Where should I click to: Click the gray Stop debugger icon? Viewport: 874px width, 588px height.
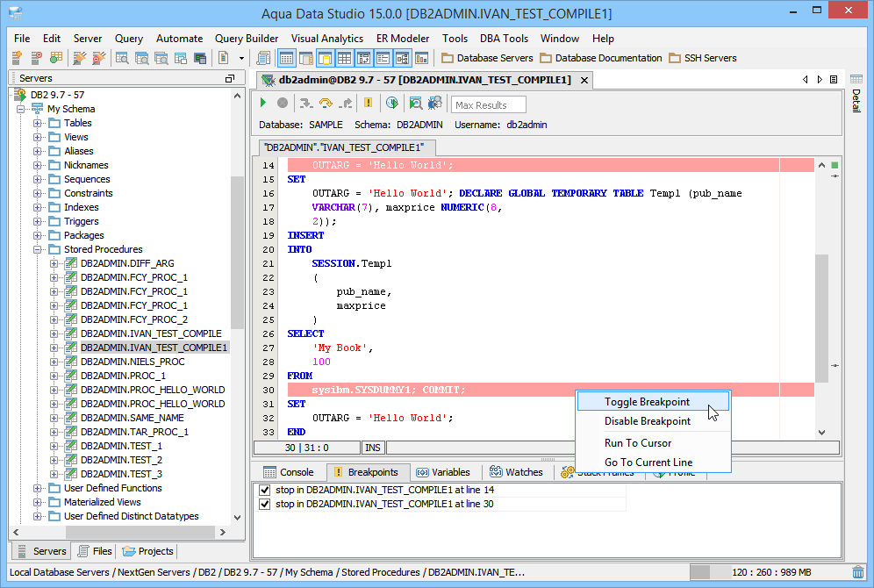(283, 104)
